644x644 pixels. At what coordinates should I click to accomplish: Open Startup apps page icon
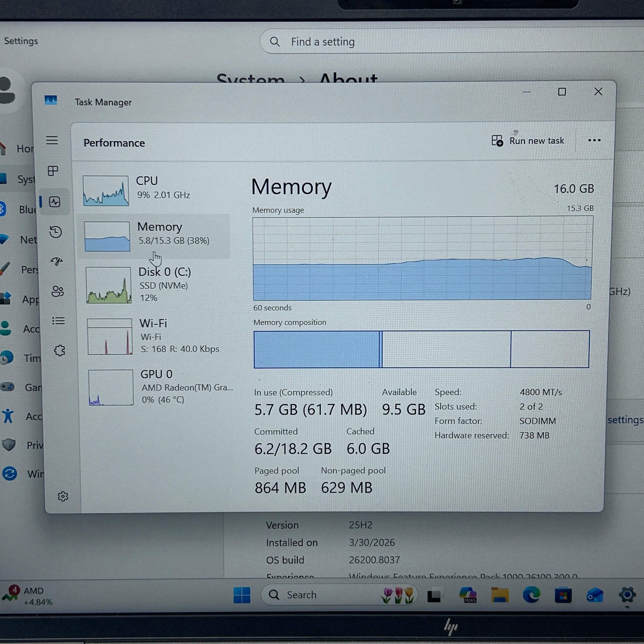tap(57, 261)
